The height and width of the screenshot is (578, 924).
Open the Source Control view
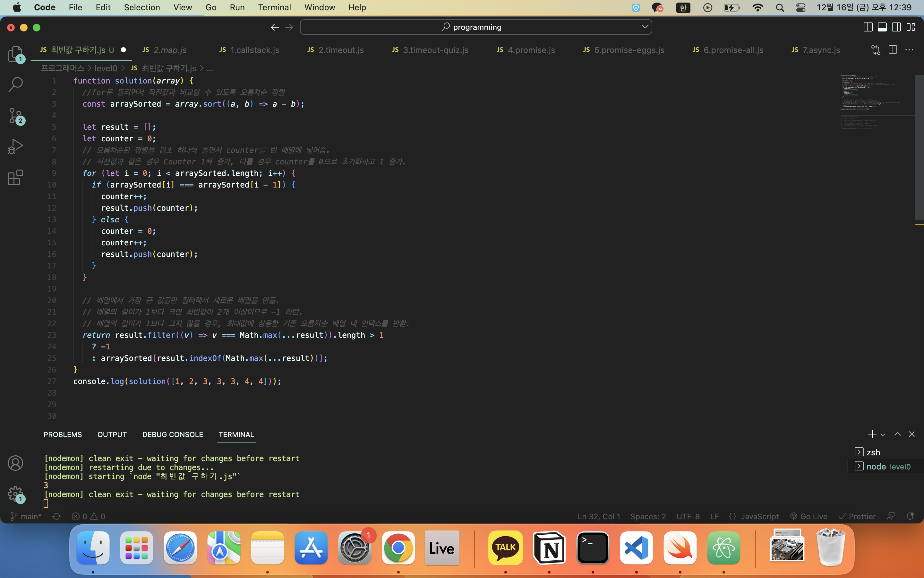(15, 116)
